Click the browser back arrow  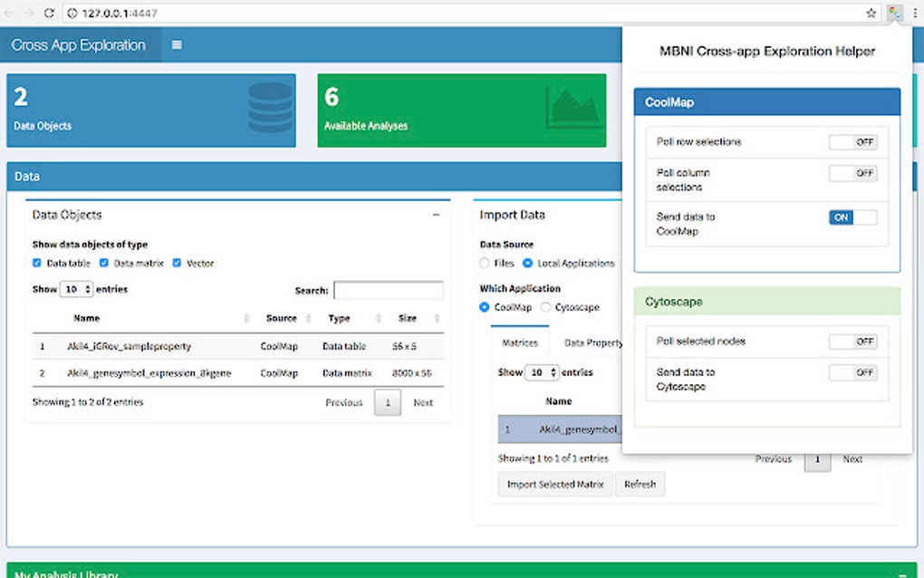pos(11,13)
